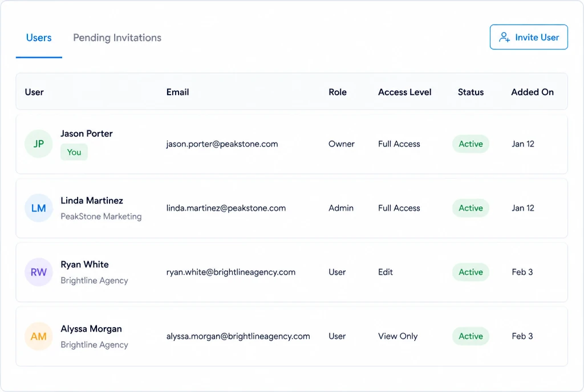The width and height of the screenshot is (584, 392).
Task: Click the LM avatar for Linda Martinez
Action: [39, 208]
